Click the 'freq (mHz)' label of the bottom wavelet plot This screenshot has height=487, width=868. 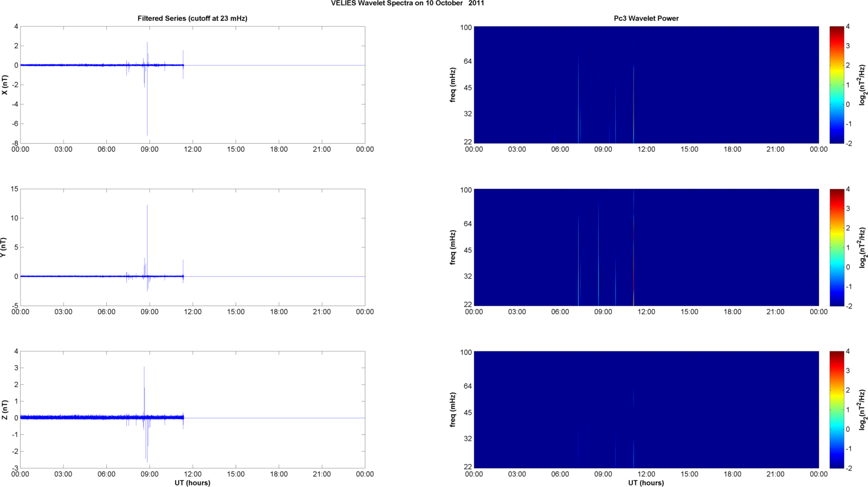click(x=453, y=410)
